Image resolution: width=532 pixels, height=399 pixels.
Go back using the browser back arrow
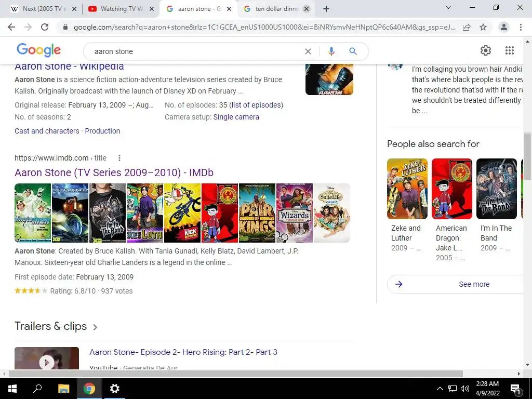11,27
